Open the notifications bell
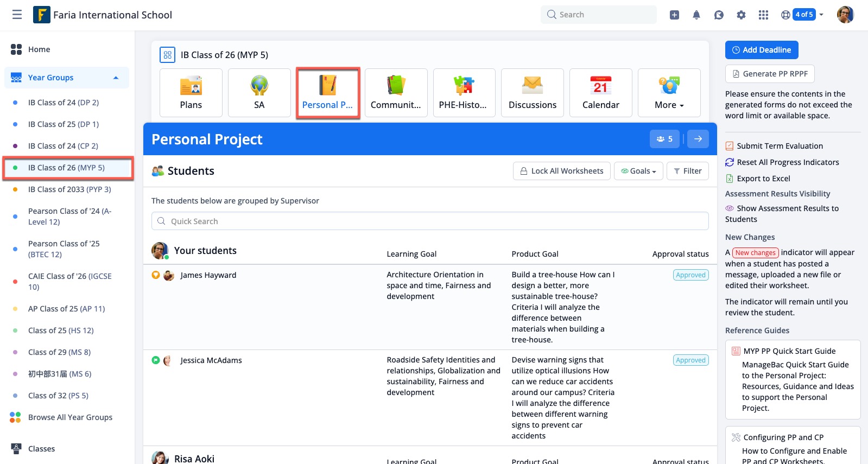The image size is (868, 464). click(x=696, y=15)
